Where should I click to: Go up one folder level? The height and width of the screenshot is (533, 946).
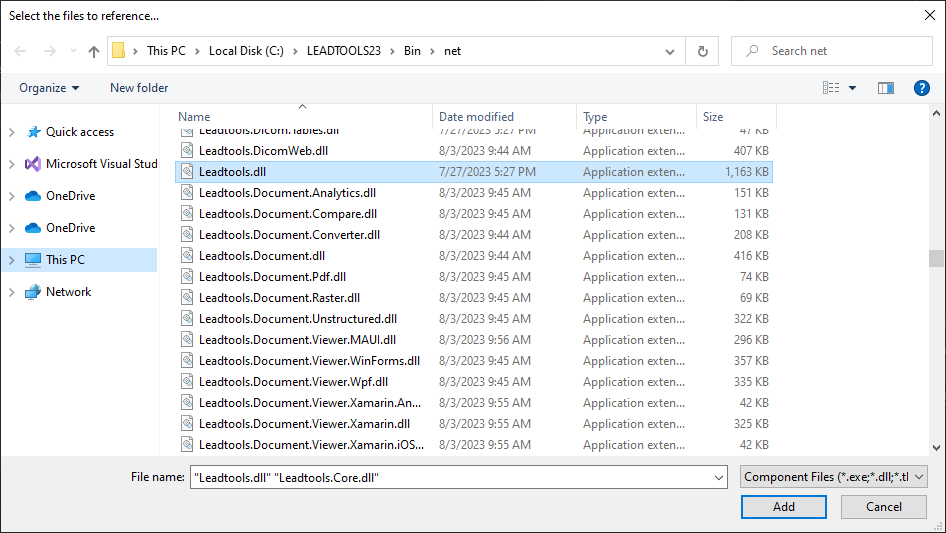pos(94,51)
